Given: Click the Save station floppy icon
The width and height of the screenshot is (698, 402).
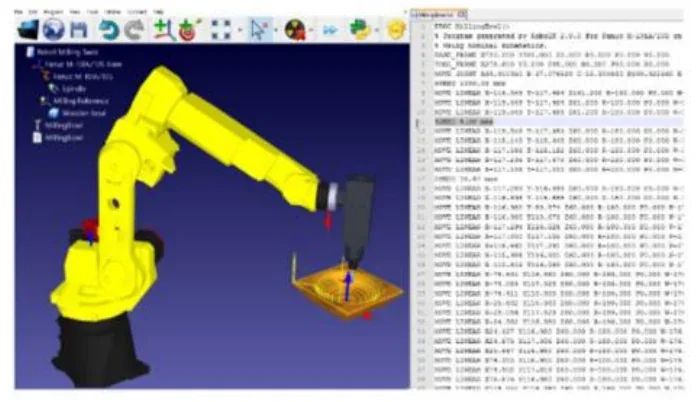Looking at the screenshot, I should (79, 30).
